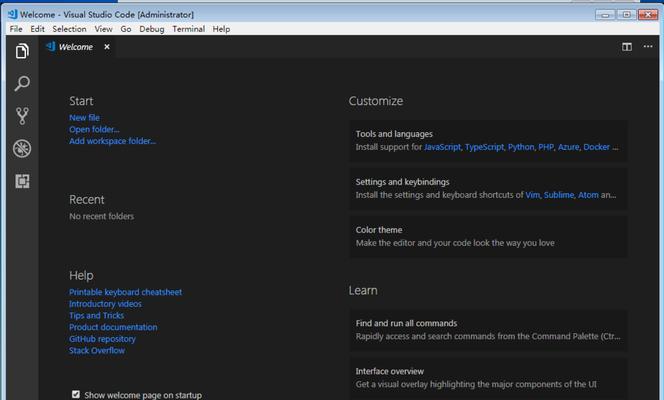Open the Debug view in activity bar
The width and height of the screenshot is (664, 400).
[x=22, y=149]
